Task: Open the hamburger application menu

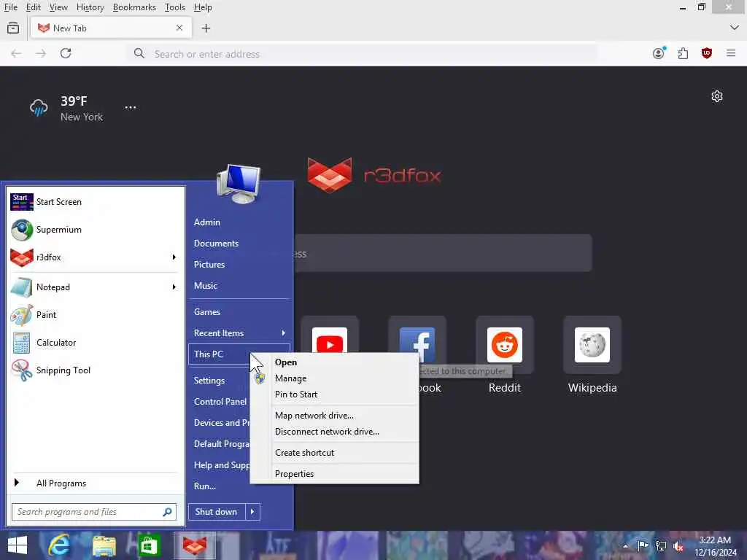Action: pyautogui.click(x=731, y=53)
